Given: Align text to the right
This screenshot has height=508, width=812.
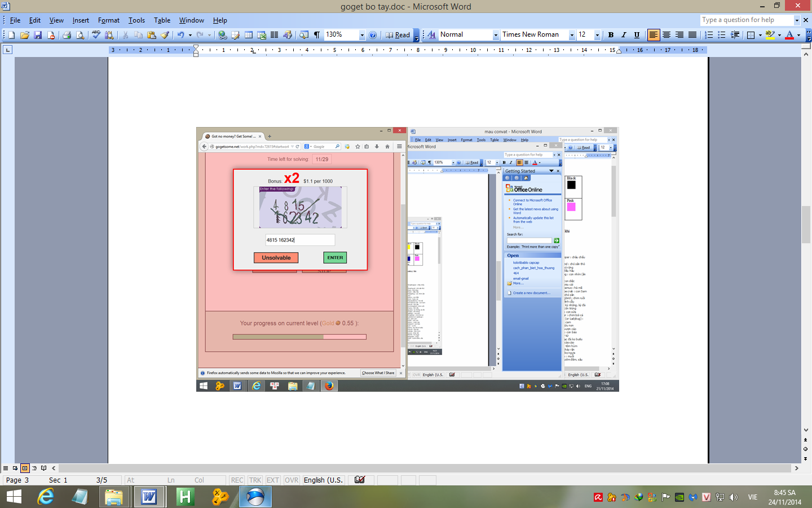Looking at the screenshot, I should (679, 35).
